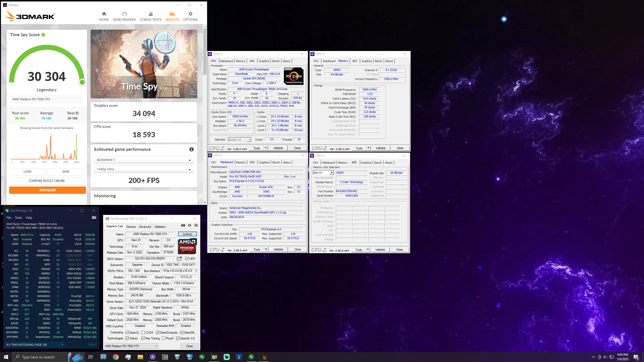Open the 3DMark OPTIONS gear
This screenshot has height=362, width=644.
click(190, 17)
